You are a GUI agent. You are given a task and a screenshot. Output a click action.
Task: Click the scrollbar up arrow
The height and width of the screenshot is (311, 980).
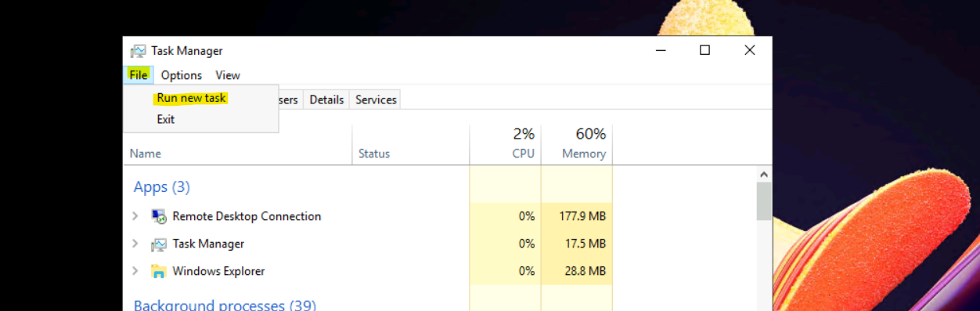coord(765,175)
